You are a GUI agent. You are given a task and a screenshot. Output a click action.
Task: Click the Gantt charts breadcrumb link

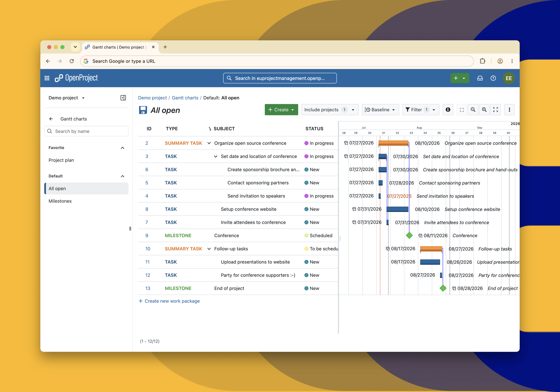[x=185, y=98]
